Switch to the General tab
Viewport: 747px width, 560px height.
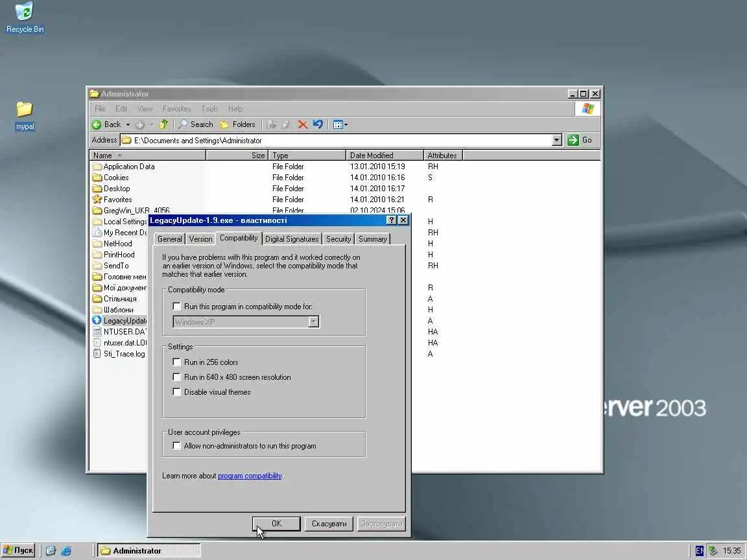170,239
